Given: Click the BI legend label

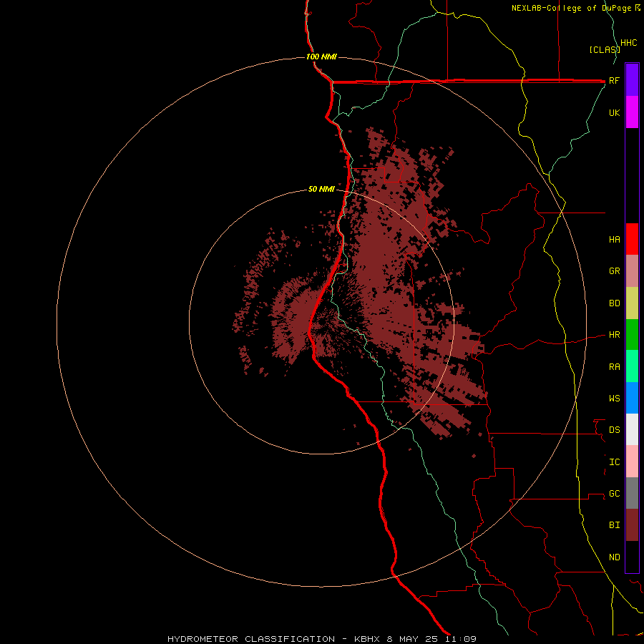Looking at the screenshot, I should [614, 525].
